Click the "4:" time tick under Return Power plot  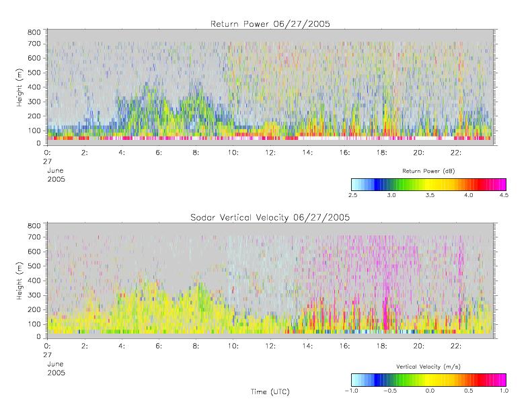[122, 153]
